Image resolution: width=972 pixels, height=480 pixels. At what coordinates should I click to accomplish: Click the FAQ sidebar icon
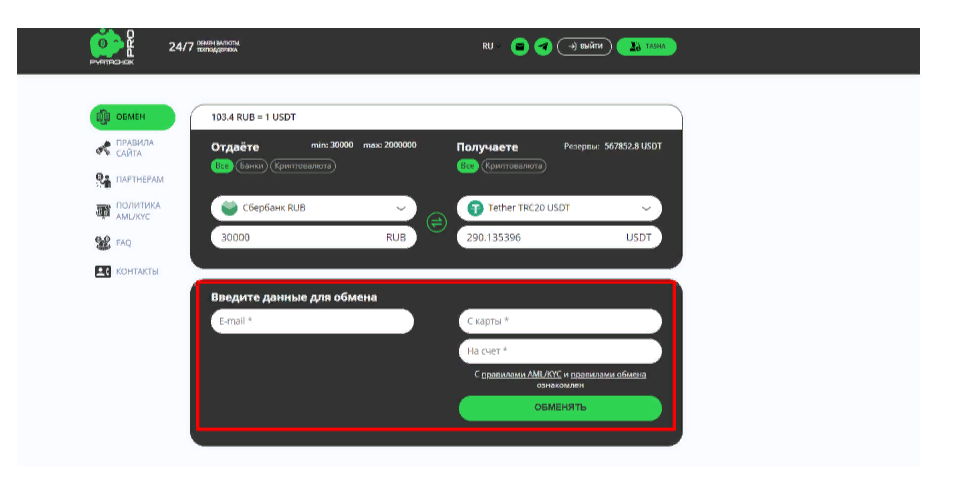(x=102, y=242)
